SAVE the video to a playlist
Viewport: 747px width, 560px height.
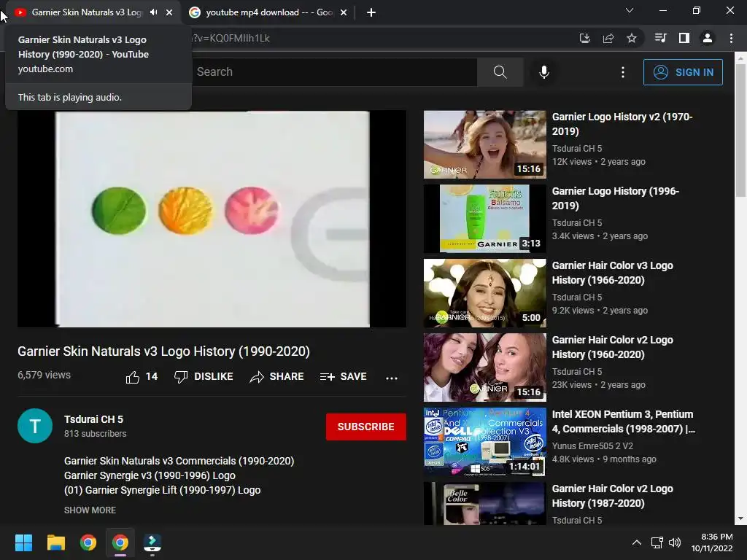(x=343, y=377)
